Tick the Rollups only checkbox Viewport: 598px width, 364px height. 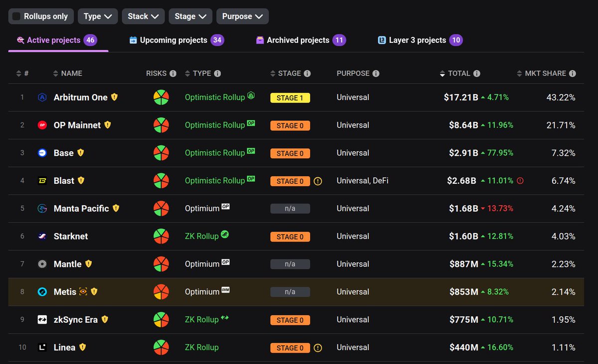[16, 16]
